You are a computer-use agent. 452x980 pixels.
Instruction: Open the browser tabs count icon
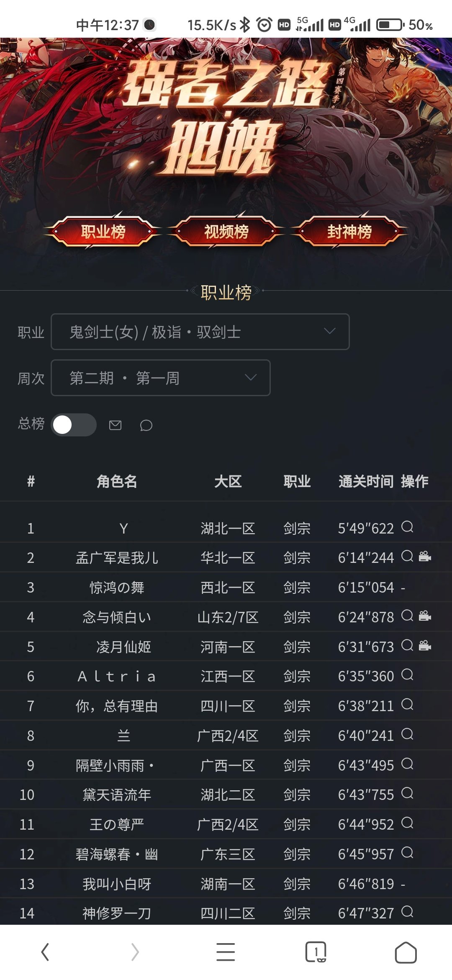point(316,952)
